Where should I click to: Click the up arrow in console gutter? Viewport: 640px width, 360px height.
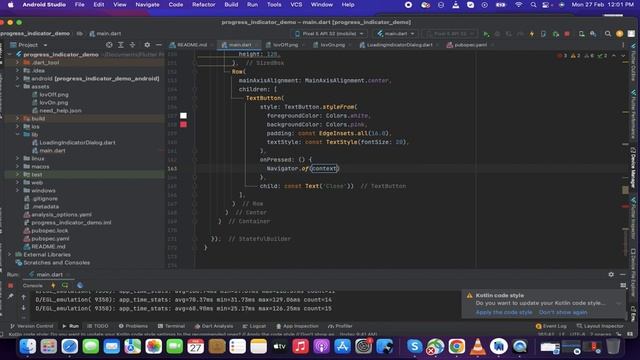23,297
